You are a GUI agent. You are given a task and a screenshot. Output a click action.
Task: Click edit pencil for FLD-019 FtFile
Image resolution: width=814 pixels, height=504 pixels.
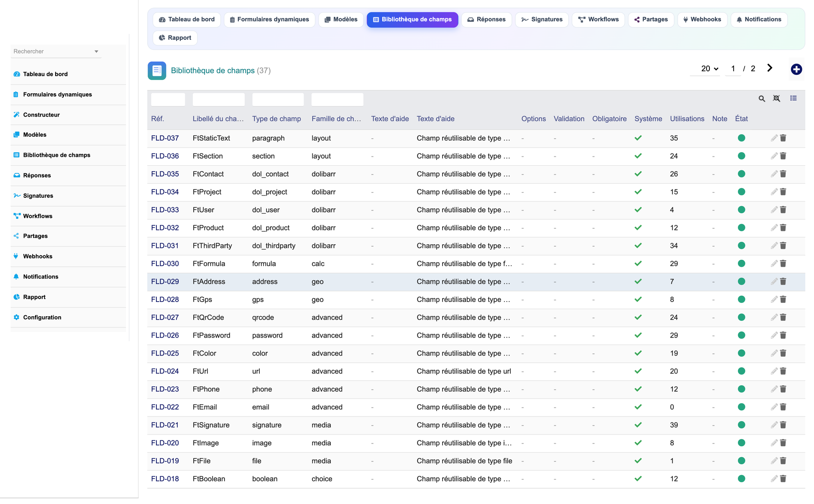pyautogui.click(x=774, y=461)
